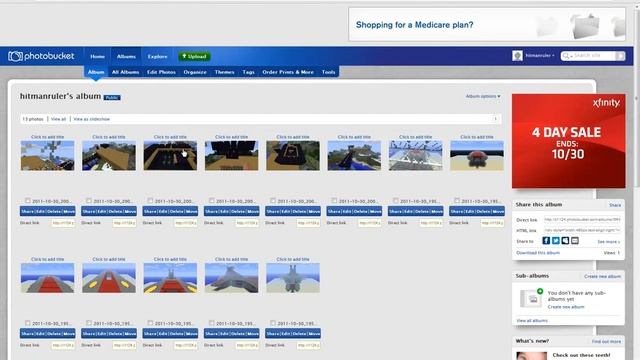Click the hitmanruler's album title

(60, 96)
